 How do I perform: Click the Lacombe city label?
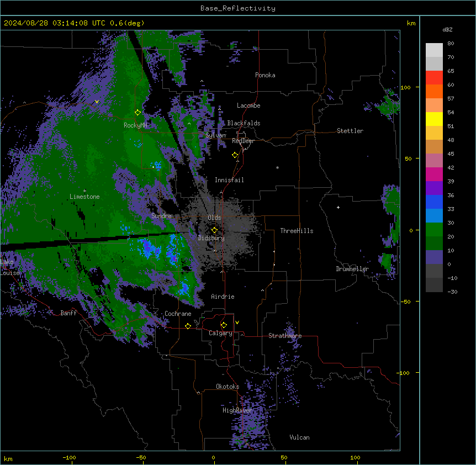coord(248,105)
